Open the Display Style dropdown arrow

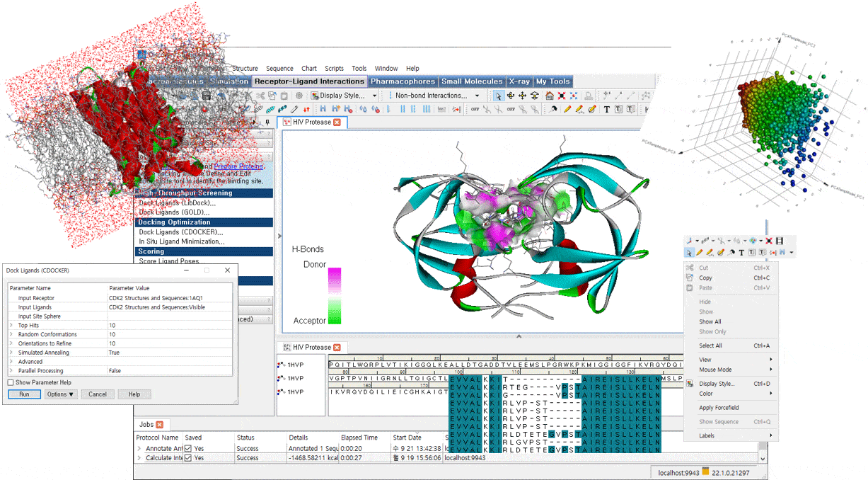pos(374,96)
